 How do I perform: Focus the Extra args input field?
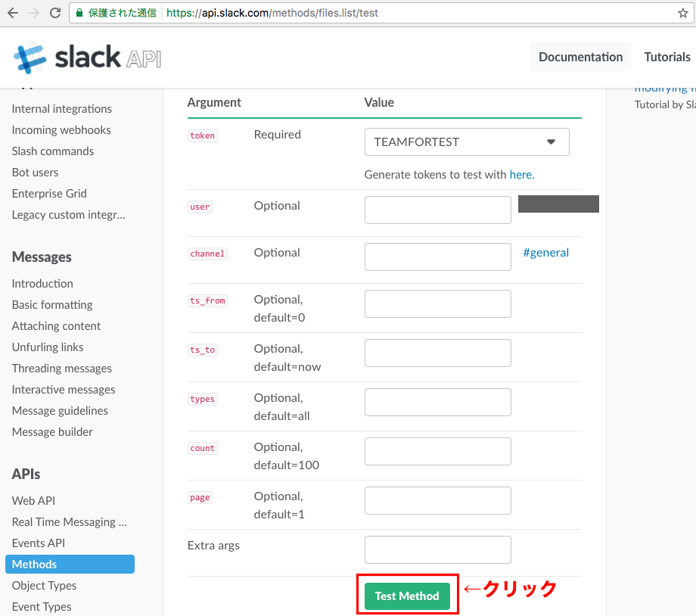click(438, 550)
